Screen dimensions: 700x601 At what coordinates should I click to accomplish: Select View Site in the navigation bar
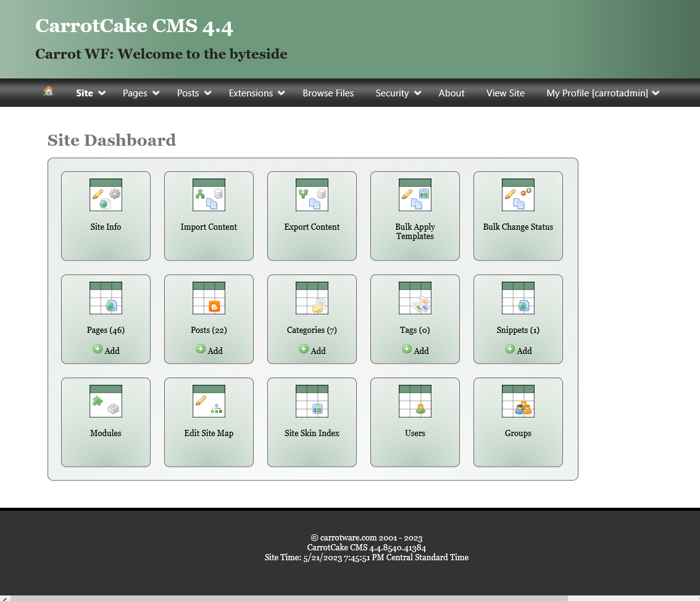506,93
